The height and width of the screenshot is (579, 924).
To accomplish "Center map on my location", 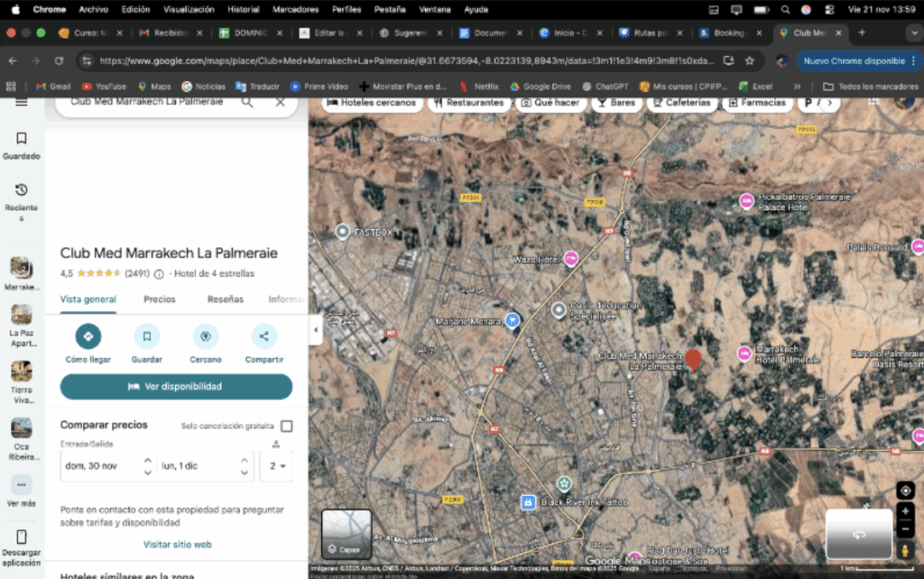I will pyautogui.click(x=905, y=490).
